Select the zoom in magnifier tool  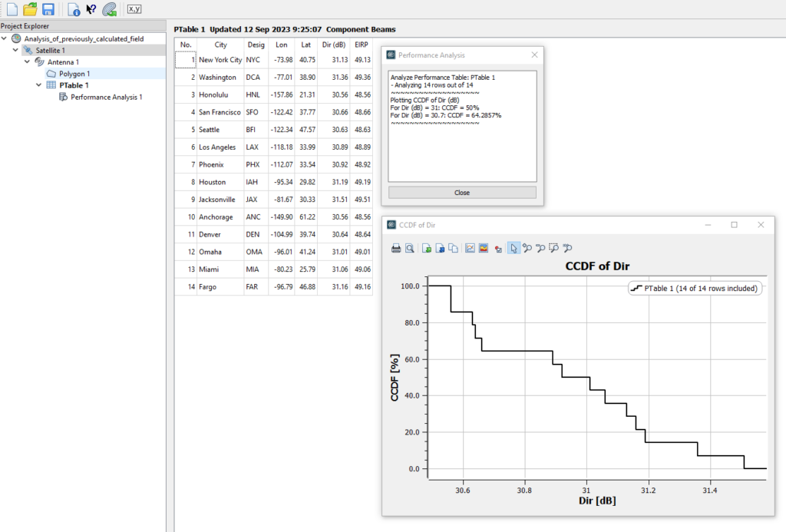pos(527,248)
